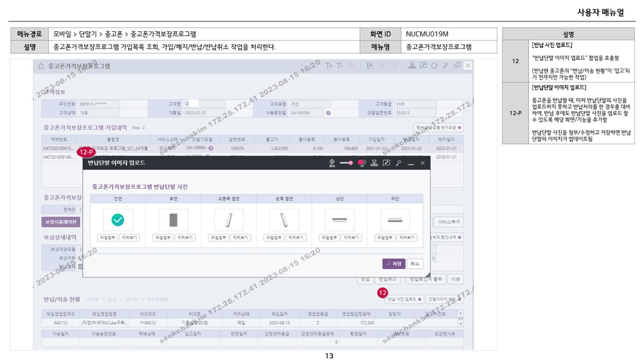
Task: Click the 개통일 field showing 2023-02-25
Action: [204, 113]
